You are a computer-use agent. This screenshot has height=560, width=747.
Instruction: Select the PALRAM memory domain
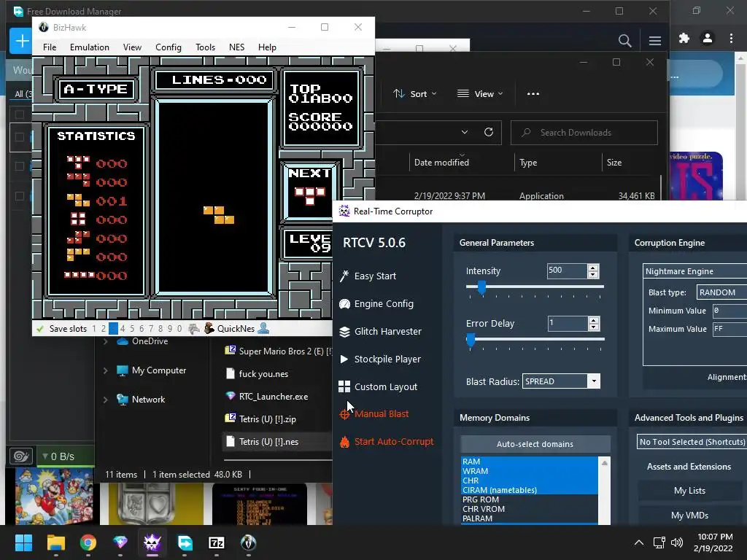(x=530, y=518)
